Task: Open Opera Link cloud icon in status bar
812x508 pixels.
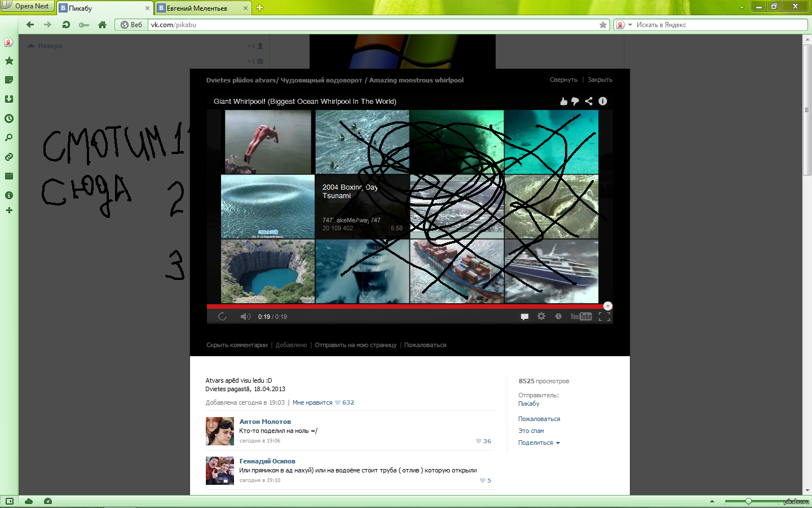Action: tap(29, 501)
